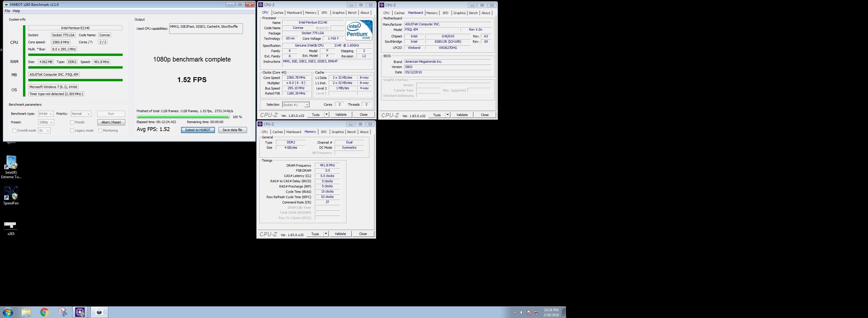Click the DRAM Frequency 491.8 MHz value
Viewport: 868px width, 318px height.
coord(327,165)
